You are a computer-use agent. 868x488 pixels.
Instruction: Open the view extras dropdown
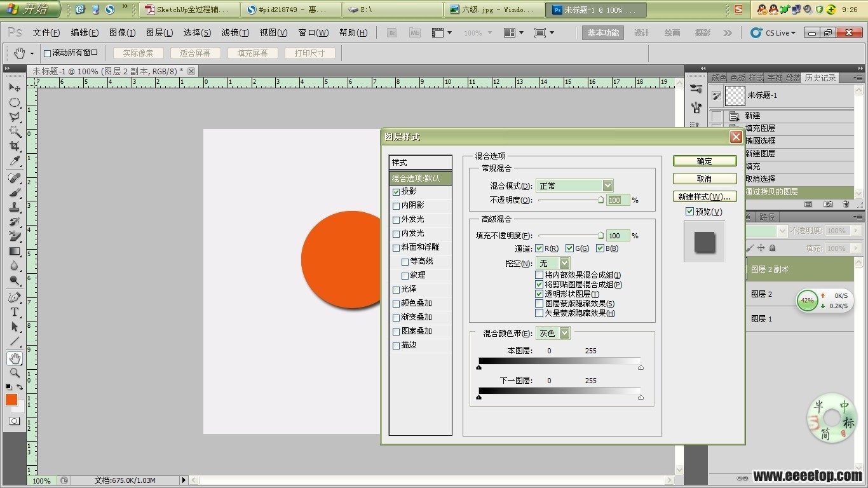tap(442, 32)
